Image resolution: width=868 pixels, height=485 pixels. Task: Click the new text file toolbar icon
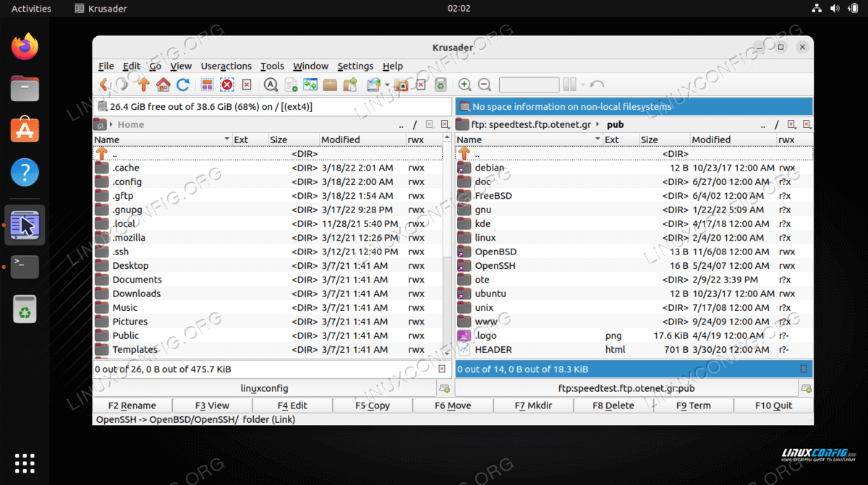click(x=291, y=85)
